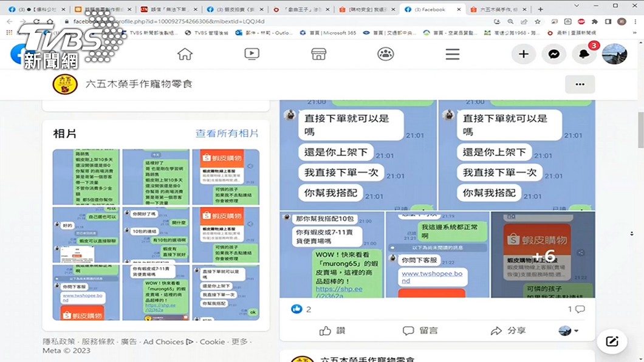Open the page's three-dots options button
The width and height of the screenshot is (644, 362).
580,84
